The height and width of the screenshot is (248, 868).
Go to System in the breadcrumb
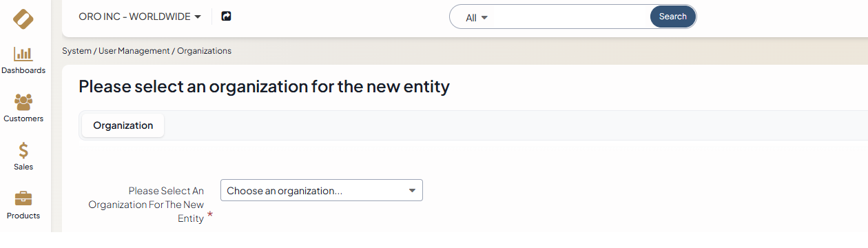(x=76, y=51)
